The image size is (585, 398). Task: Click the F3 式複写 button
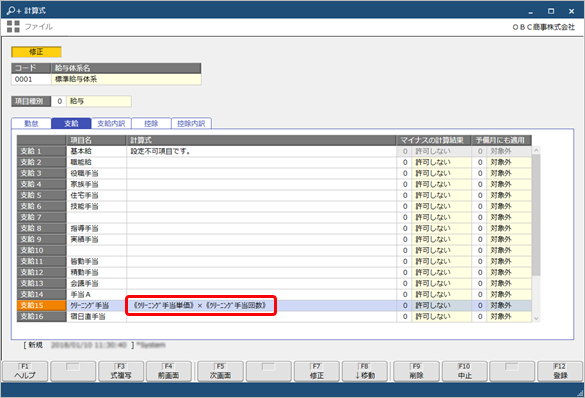[121, 372]
